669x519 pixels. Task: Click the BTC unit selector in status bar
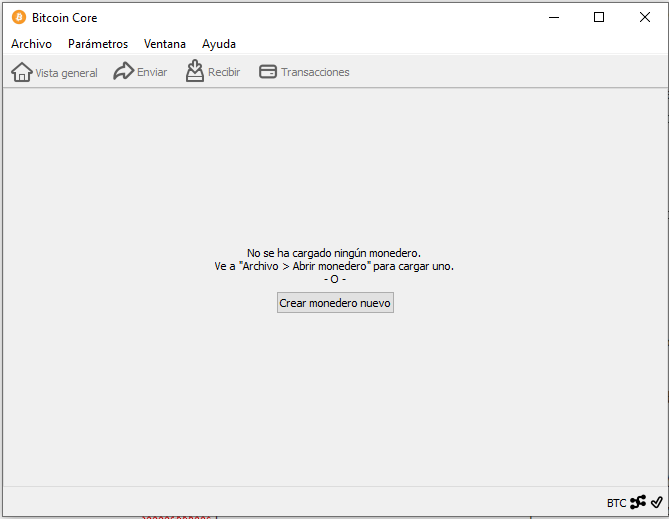click(x=616, y=503)
